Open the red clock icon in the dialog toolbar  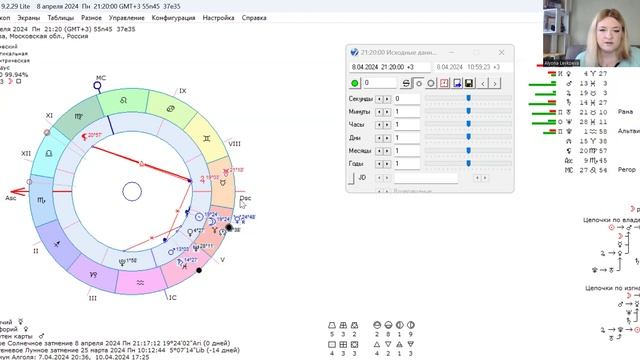tap(444, 83)
